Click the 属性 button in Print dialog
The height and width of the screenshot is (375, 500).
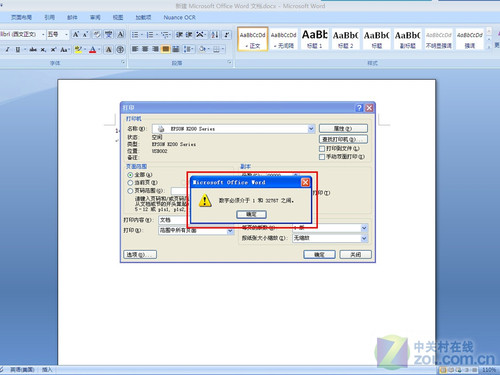pyautogui.click(x=343, y=129)
